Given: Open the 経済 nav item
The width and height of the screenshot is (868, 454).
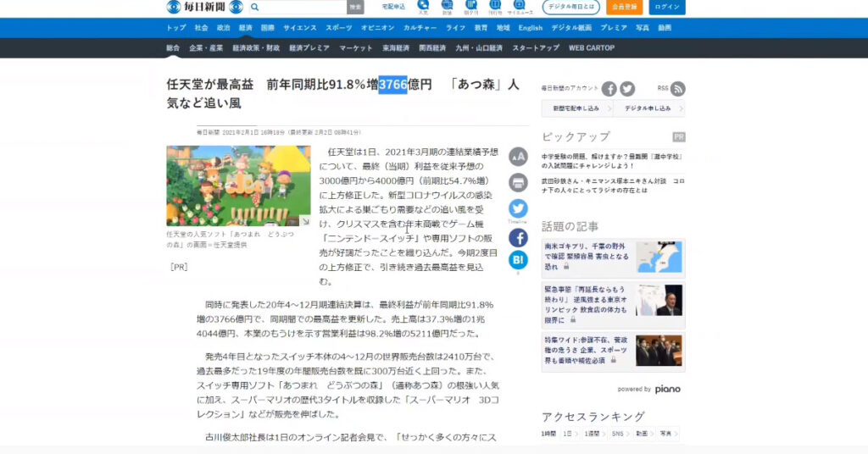Looking at the screenshot, I should coord(245,28).
